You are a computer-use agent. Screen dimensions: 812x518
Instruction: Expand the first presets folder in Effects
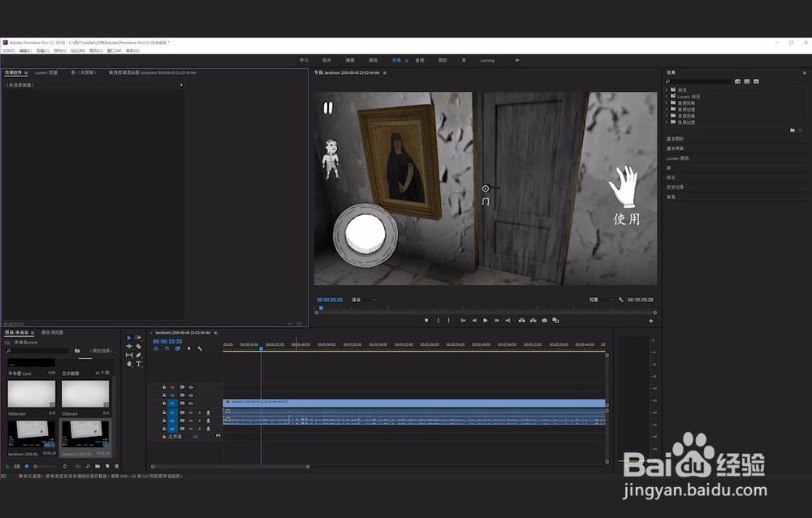coord(667,90)
